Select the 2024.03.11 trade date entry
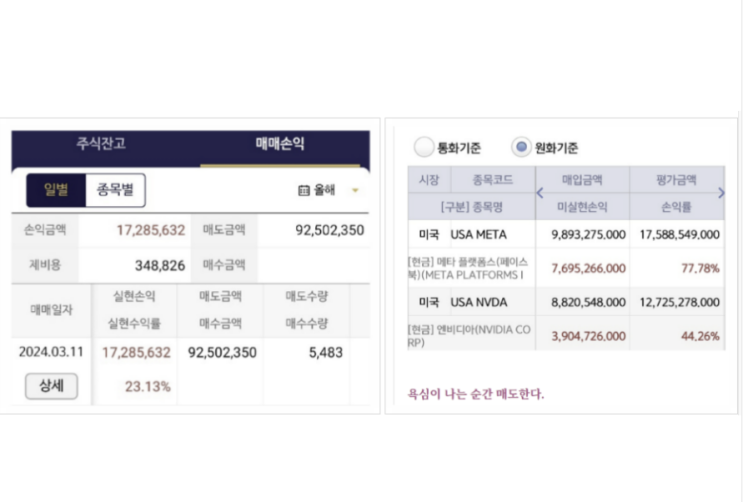The height and width of the screenshot is (502, 743). [51, 353]
